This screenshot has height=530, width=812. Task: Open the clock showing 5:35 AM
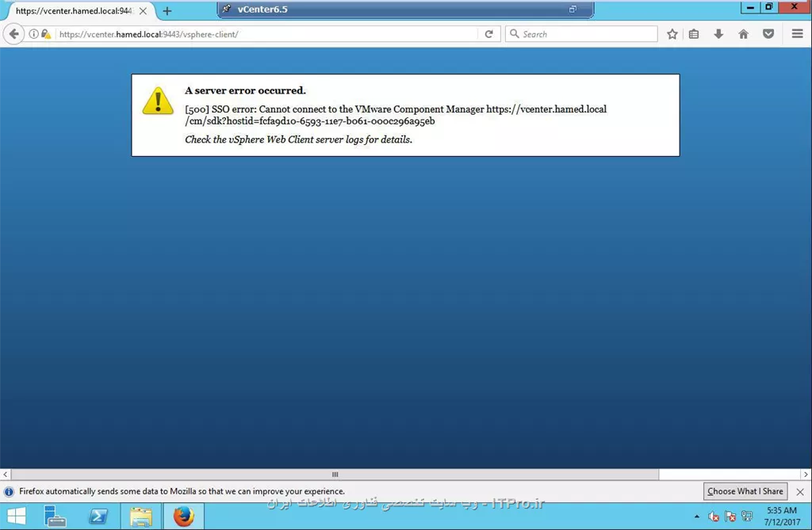[x=782, y=516]
